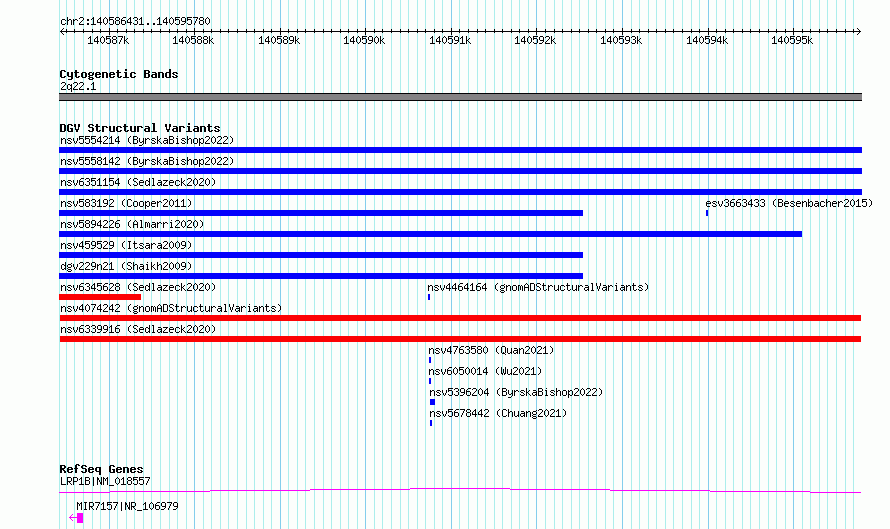Click the 140594k ruler tick label

click(707, 40)
